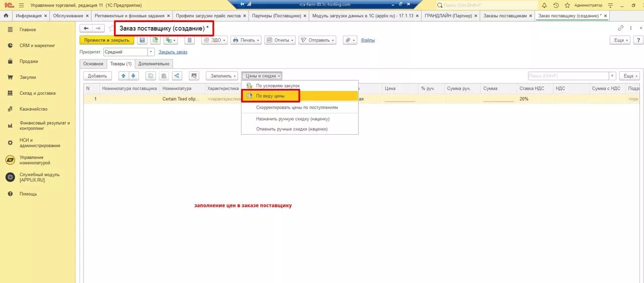This screenshot has height=283, width=644.
Task: Select Отменить ручные скидки (наценки)
Action: [x=300, y=129]
